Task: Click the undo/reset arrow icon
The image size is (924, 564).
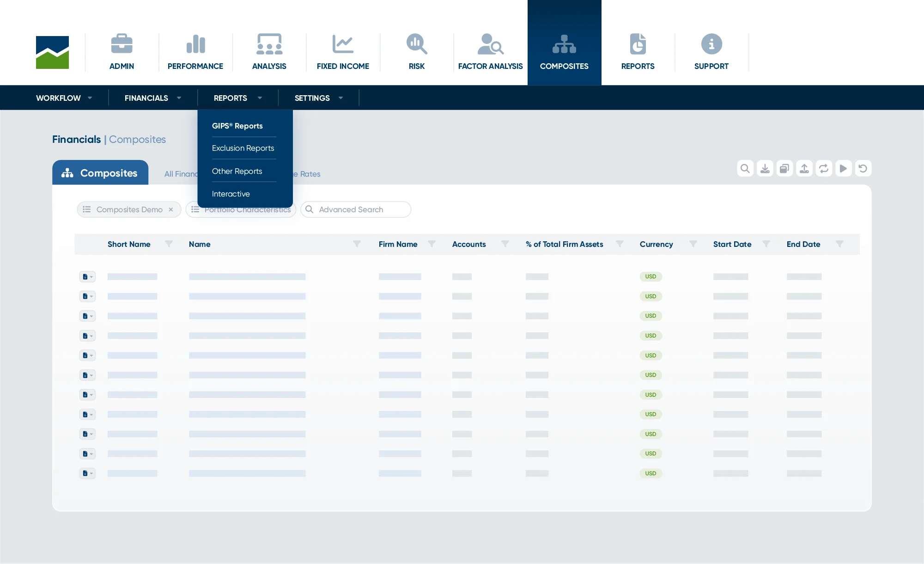Action: click(863, 169)
